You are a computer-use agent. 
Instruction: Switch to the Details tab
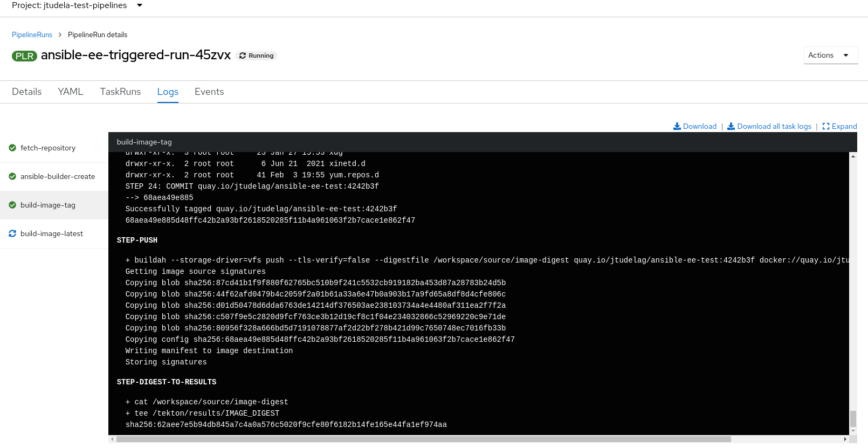(26, 92)
